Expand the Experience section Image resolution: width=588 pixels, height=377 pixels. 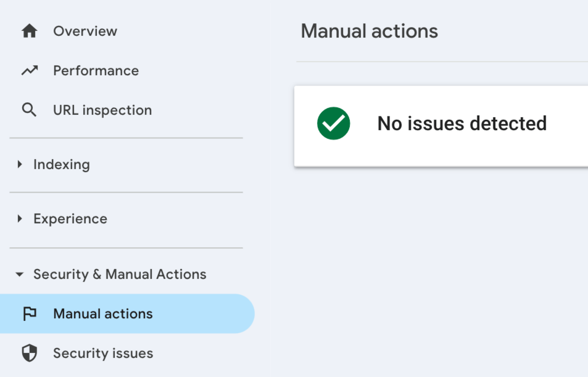click(x=70, y=219)
